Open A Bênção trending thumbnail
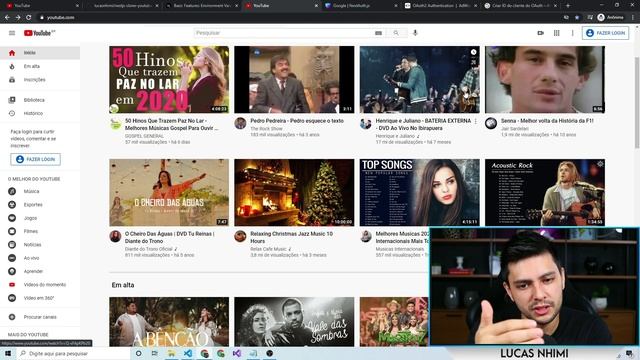This screenshot has width=640, height=360. (169, 322)
